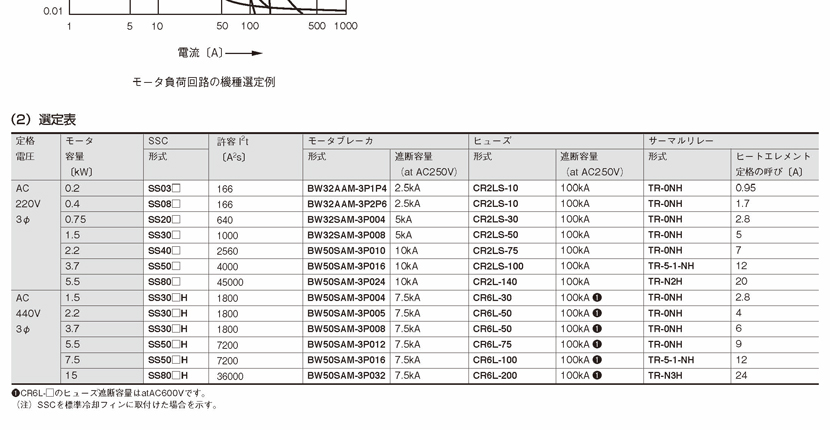The image size is (830, 430).
Task: Click the fuse model "CR2LS-30"
Action: (495, 219)
